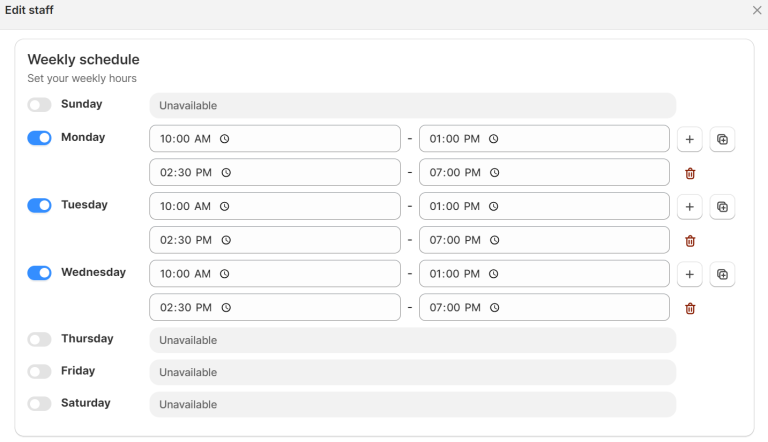
Task: Close the Edit staff dialog
Action: point(757,10)
